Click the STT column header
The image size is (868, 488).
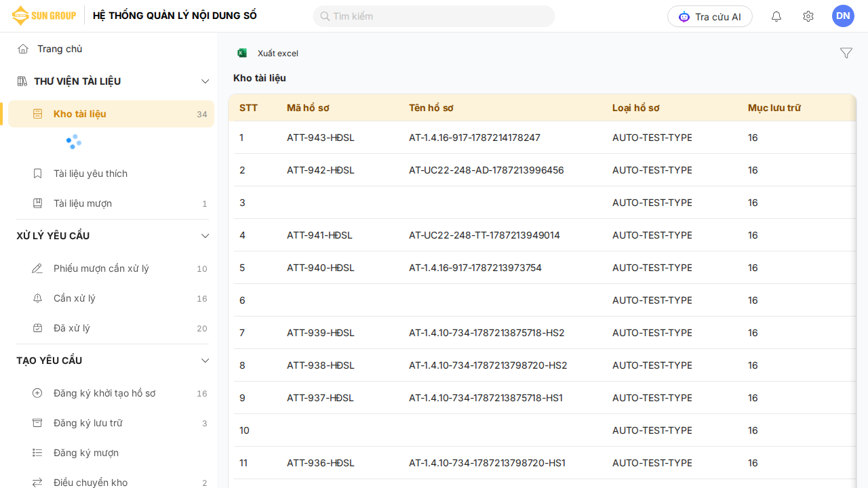tap(249, 108)
